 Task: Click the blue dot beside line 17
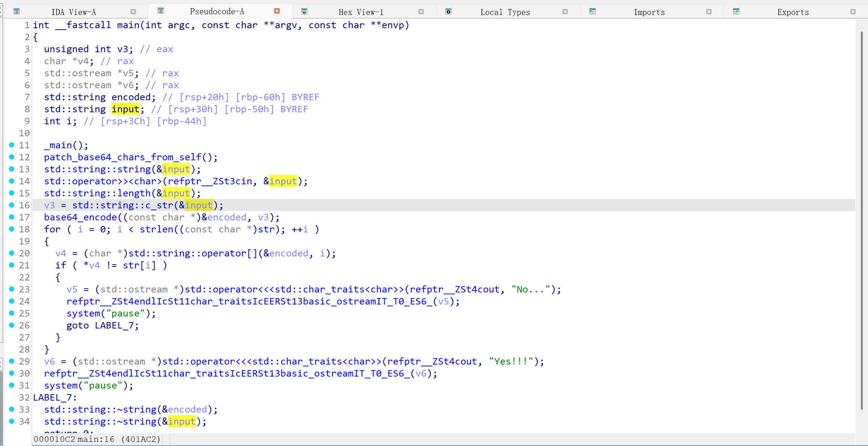pos(11,217)
